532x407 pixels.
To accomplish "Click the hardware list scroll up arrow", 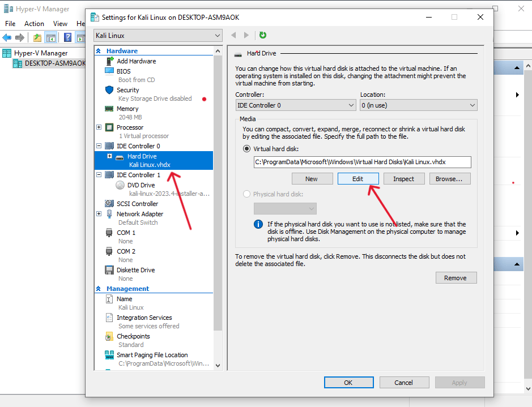I will 218,51.
